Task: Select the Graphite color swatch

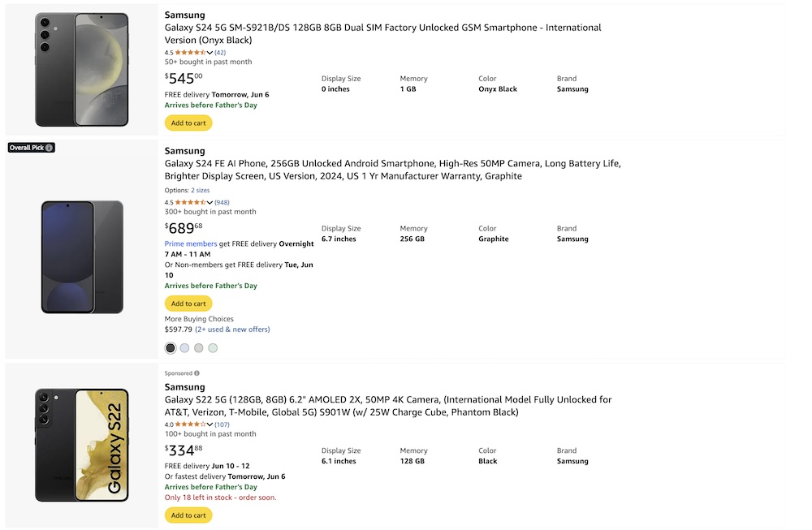Action: tap(171, 348)
